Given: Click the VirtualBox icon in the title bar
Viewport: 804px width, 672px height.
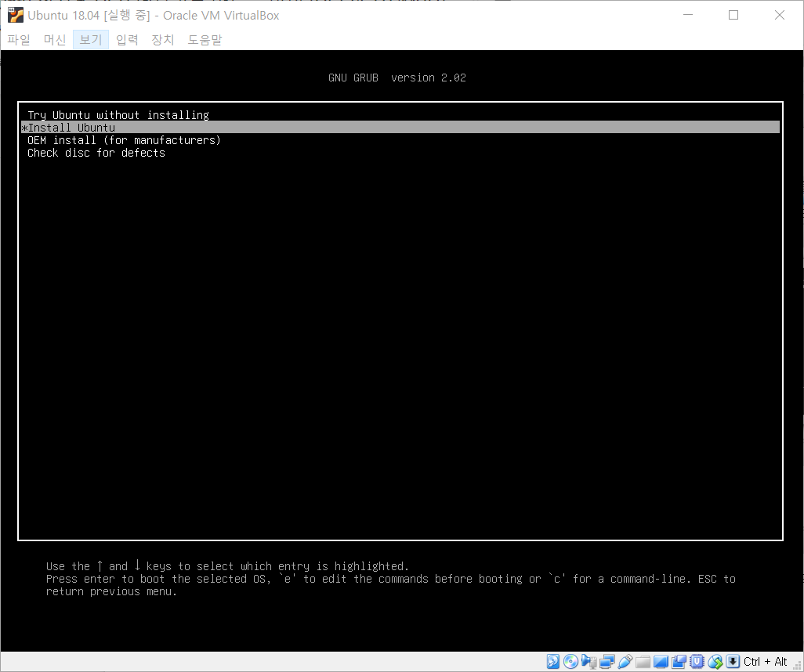Looking at the screenshot, I should (16, 15).
